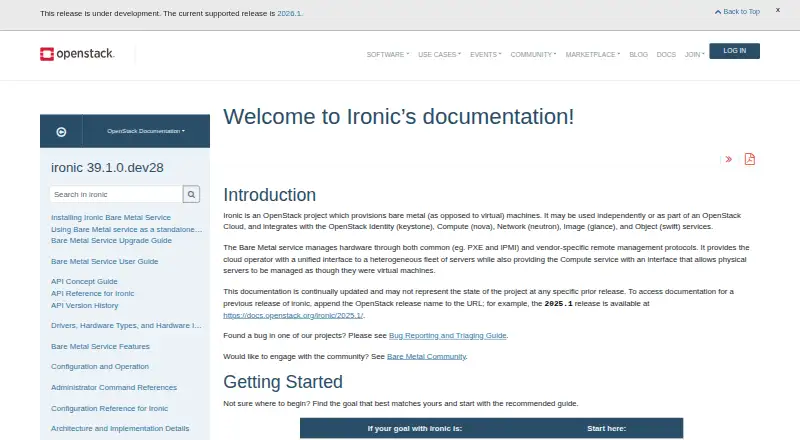Click the Log In button
Image resolution: width=800 pixels, height=440 pixels.
[734, 51]
